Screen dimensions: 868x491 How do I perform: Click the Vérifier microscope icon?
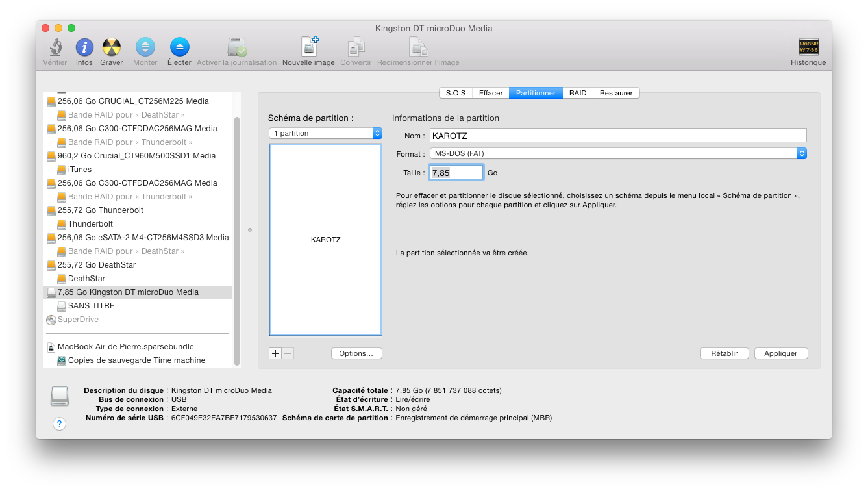coord(55,47)
